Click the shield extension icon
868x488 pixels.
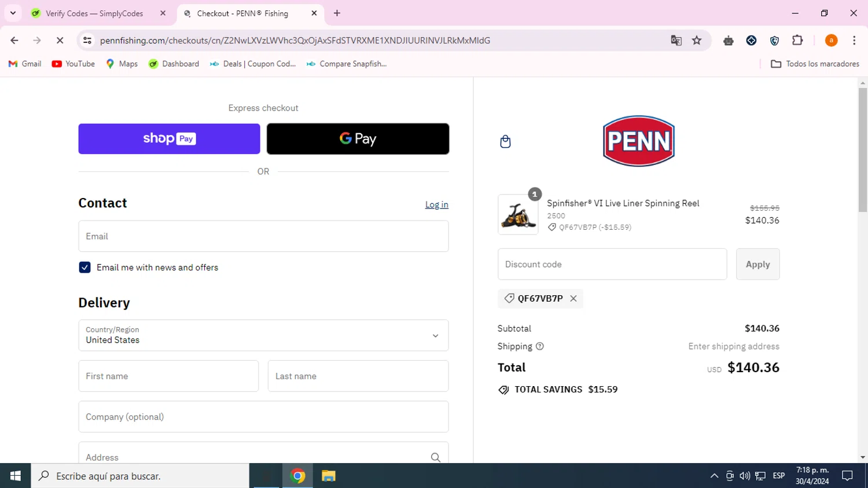click(774, 41)
